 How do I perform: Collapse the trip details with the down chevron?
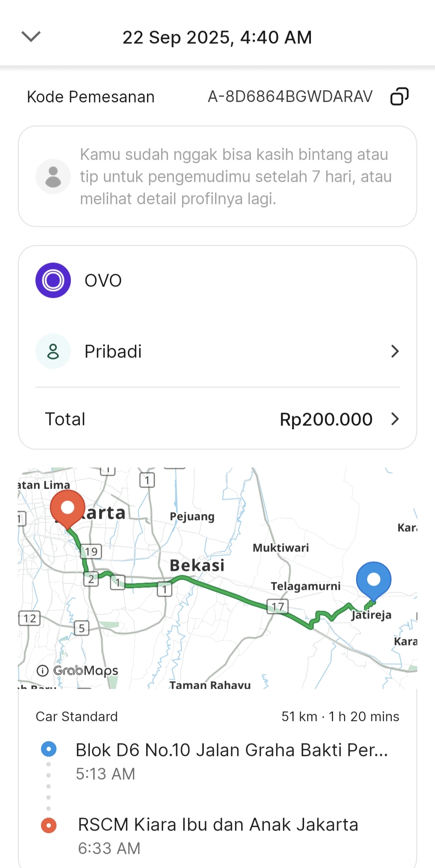click(x=31, y=37)
